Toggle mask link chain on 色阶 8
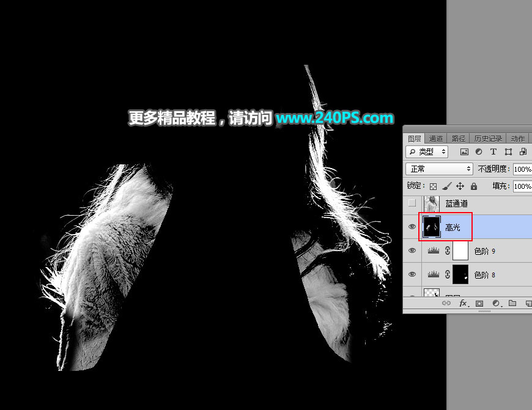The height and width of the screenshot is (410, 532). click(448, 274)
